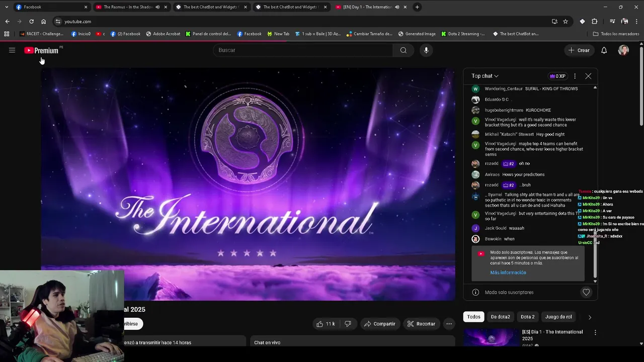Open the browser extensions puzzle icon

[x=594, y=22]
